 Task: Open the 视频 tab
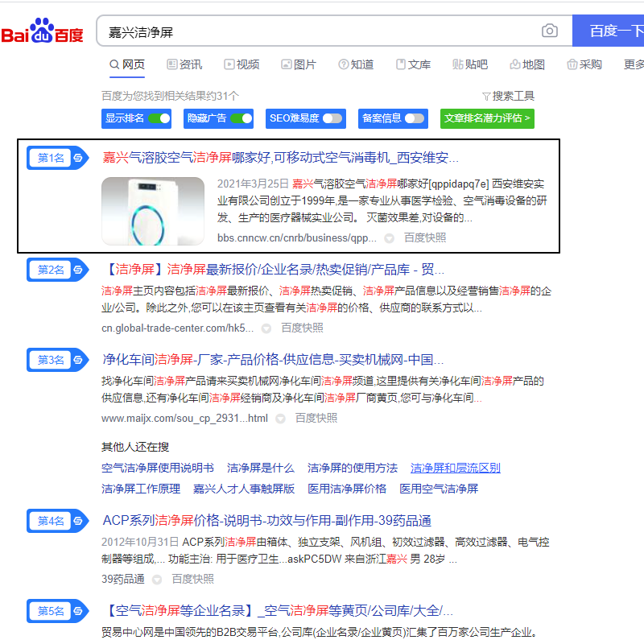click(x=242, y=64)
